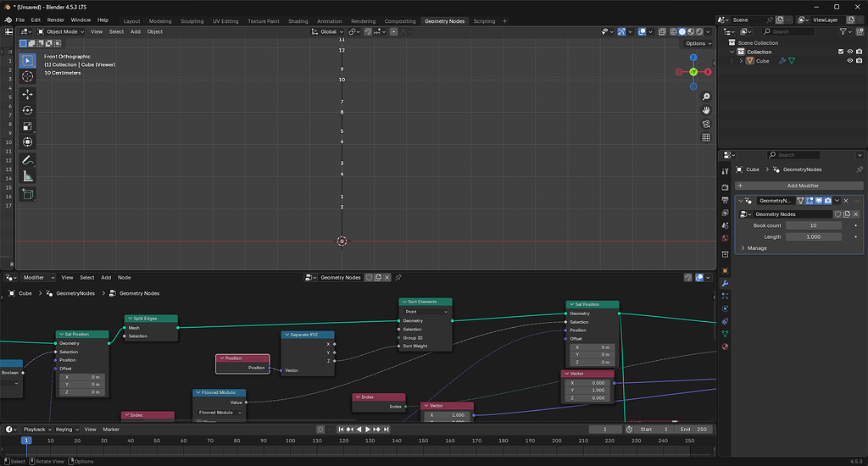Click the Add Modifier button

tap(798, 186)
